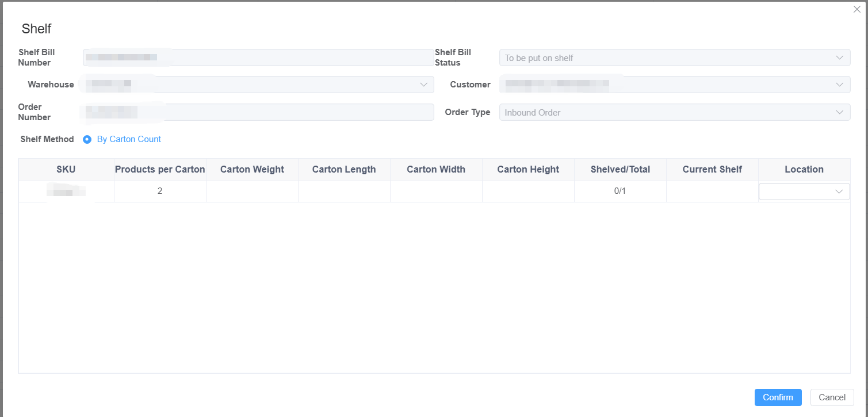The image size is (868, 417).
Task: Click the 0/1 Shelved/Total cell
Action: pyautogui.click(x=620, y=191)
